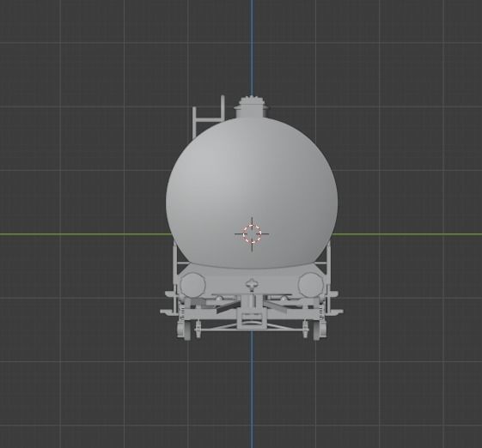Select the right round buffer of the wagon
The height and width of the screenshot is (448, 482).
click(311, 285)
